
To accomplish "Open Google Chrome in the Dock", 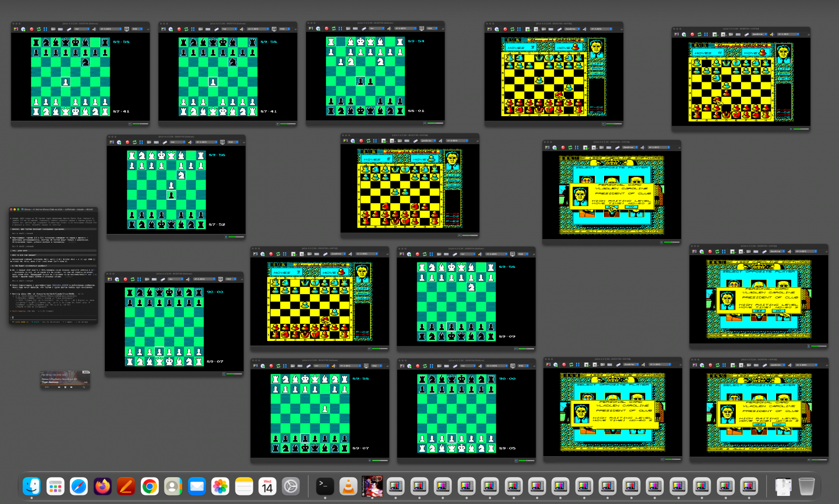I will 150,487.
